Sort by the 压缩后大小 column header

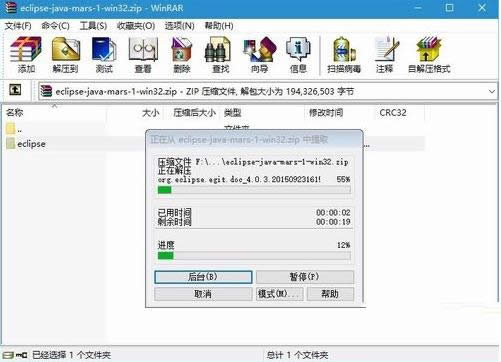[194, 113]
